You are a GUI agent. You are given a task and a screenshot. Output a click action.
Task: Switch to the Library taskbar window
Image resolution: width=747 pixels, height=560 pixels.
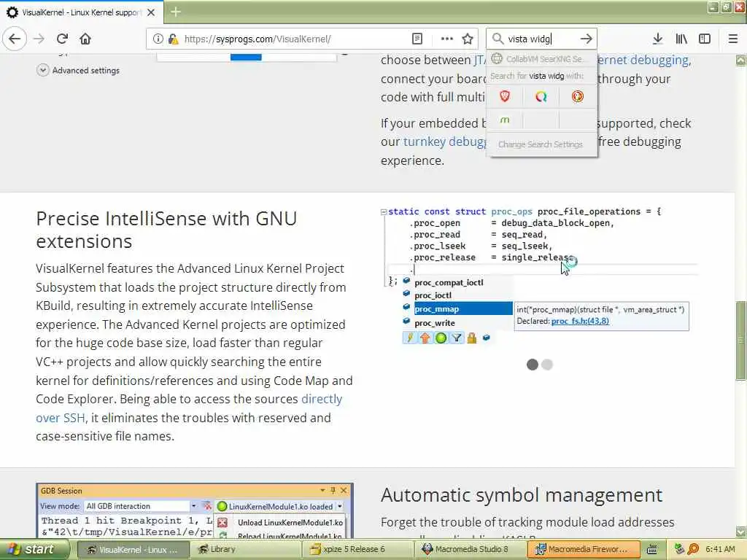pyautogui.click(x=245, y=550)
